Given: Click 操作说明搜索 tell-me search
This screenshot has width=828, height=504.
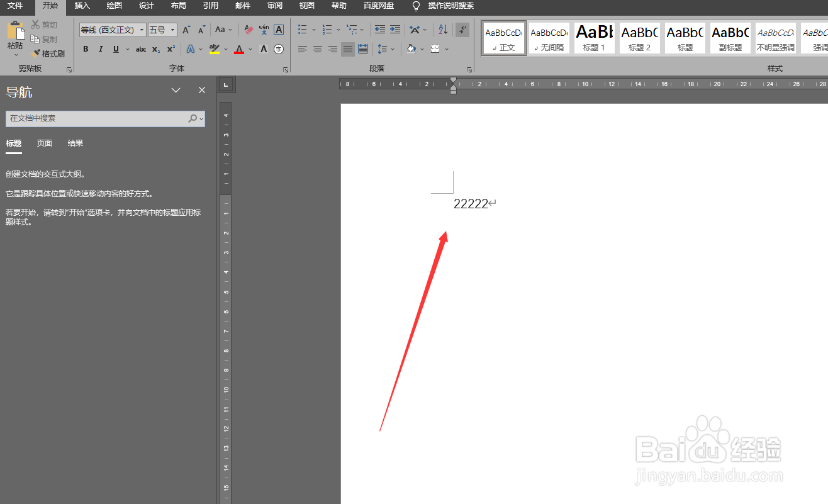Looking at the screenshot, I should (450, 6).
